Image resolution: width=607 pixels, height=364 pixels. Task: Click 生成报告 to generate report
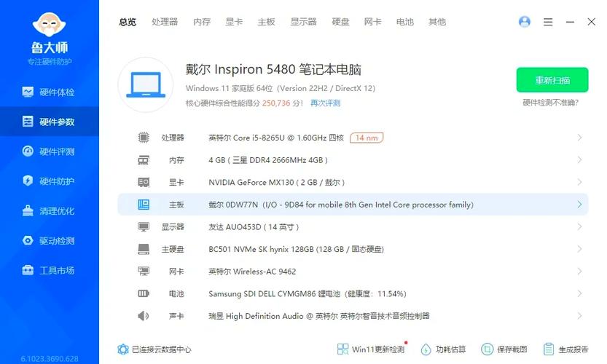pyautogui.click(x=565, y=349)
